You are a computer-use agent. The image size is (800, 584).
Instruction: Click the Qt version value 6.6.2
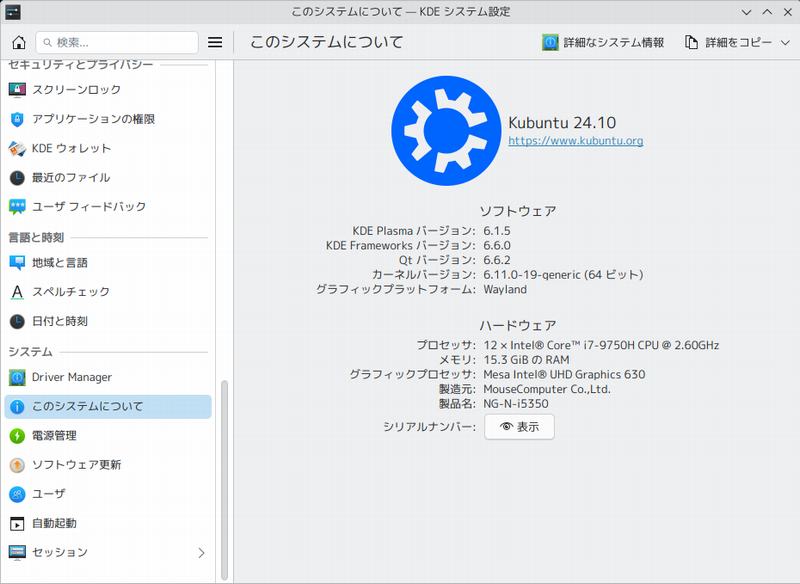click(x=497, y=260)
